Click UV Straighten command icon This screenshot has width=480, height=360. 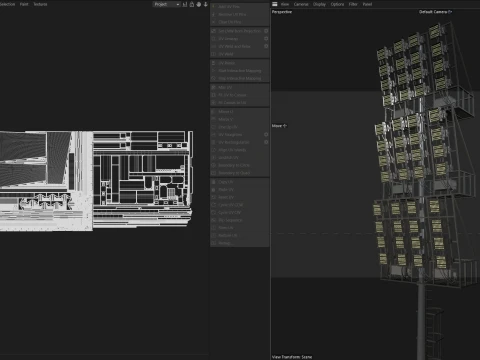point(214,135)
